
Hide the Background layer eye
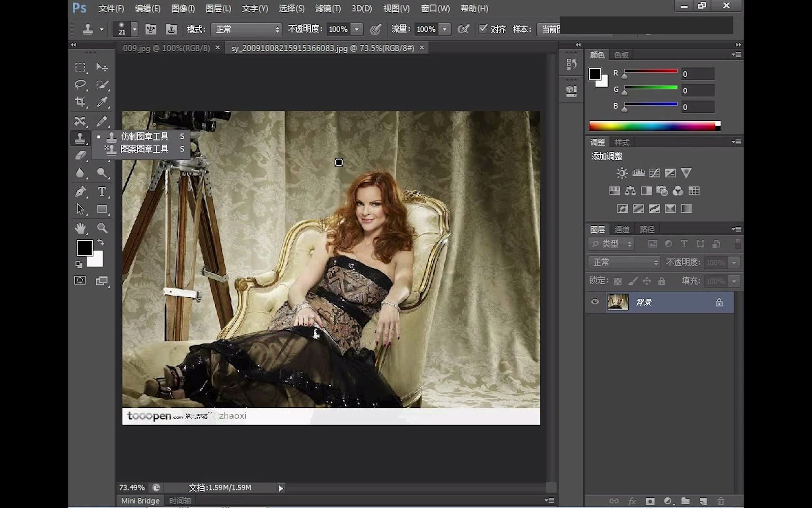pos(595,302)
